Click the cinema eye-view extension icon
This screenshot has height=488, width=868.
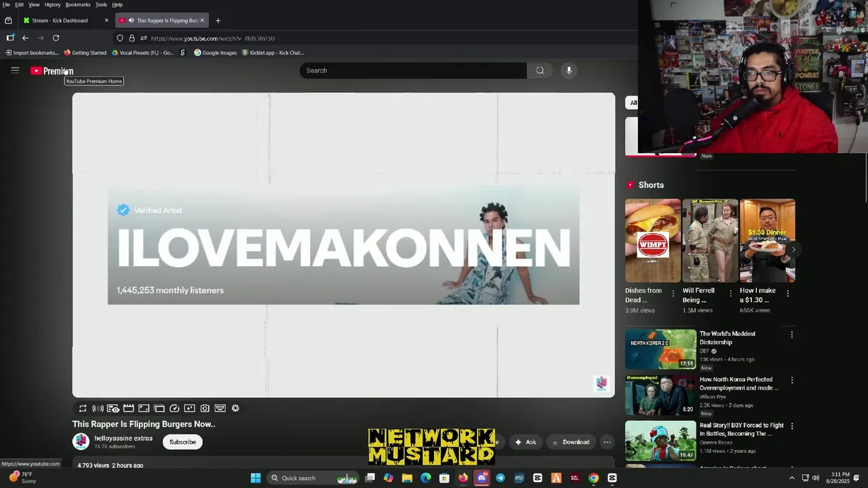(113, 408)
